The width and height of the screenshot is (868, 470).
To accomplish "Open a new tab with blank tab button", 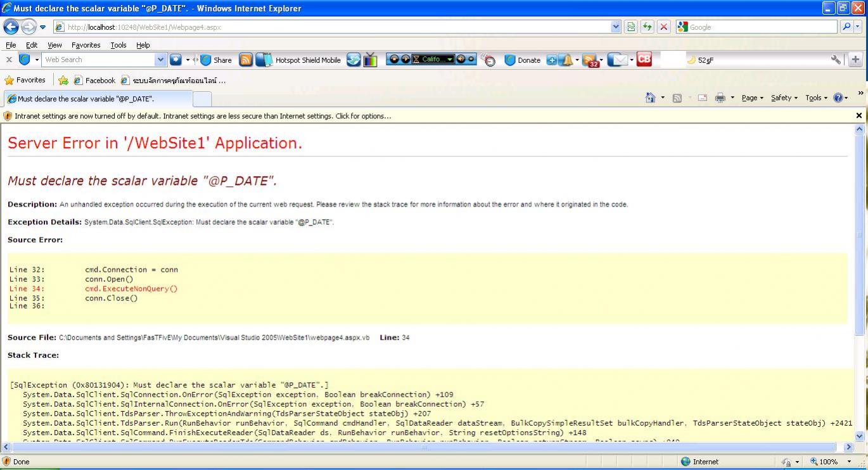I will pyautogui.click(x=202, y=99).
